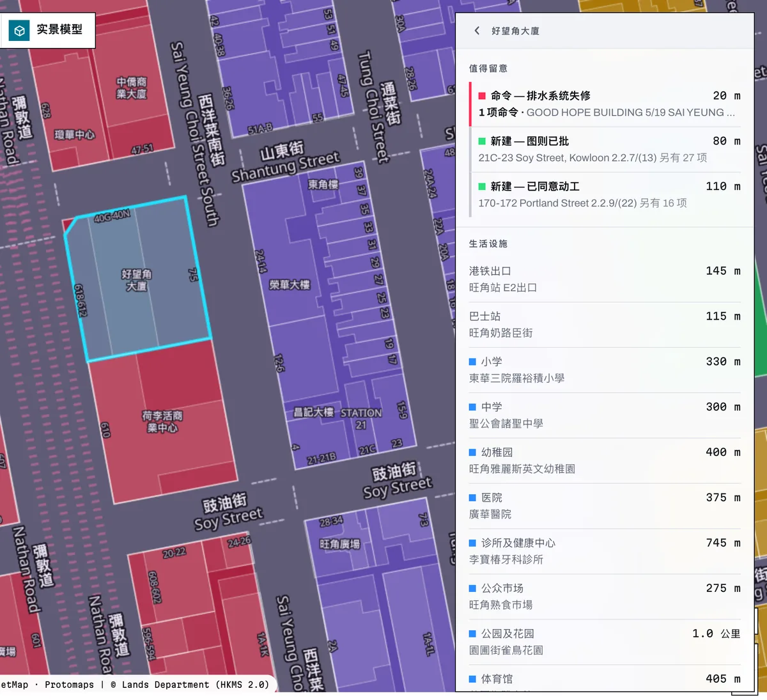The height and width of the screenshot is (700, 767).
Task: Click the blue marker beside 幼稚园
Action: pos(472,453)
